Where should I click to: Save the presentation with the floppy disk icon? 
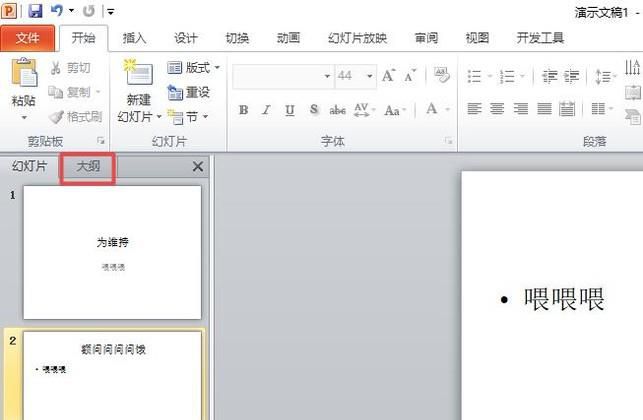pyautogui.click(x=35, y=11)
